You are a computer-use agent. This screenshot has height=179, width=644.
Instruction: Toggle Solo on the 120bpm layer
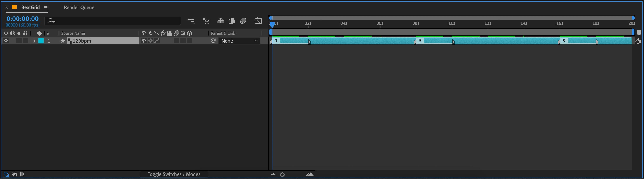(19, 41)
